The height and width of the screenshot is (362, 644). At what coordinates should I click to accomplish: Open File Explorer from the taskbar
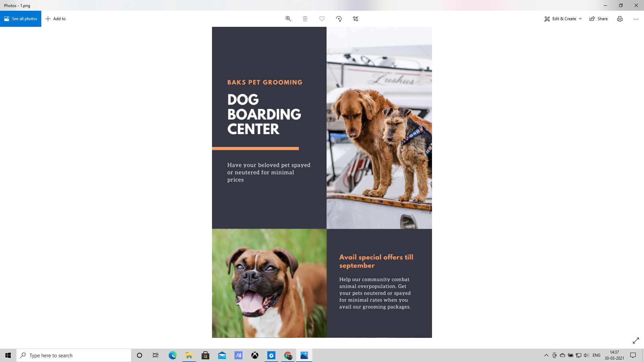[189, 355]
